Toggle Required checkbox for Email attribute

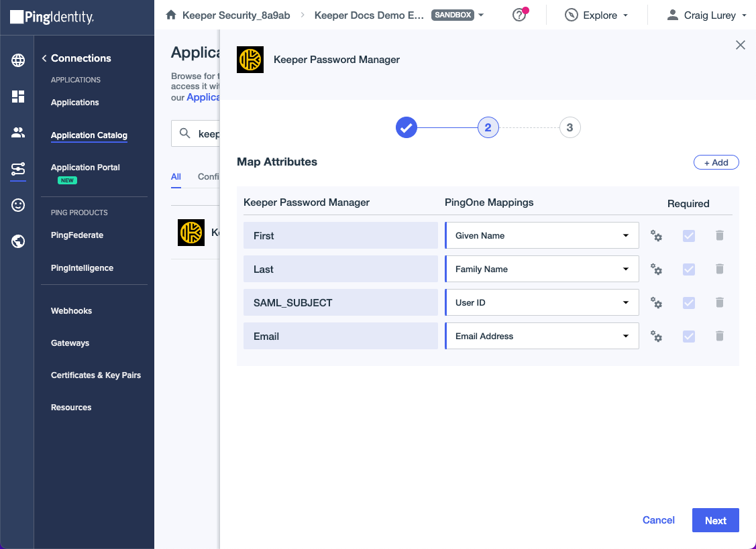coord(688,337)
